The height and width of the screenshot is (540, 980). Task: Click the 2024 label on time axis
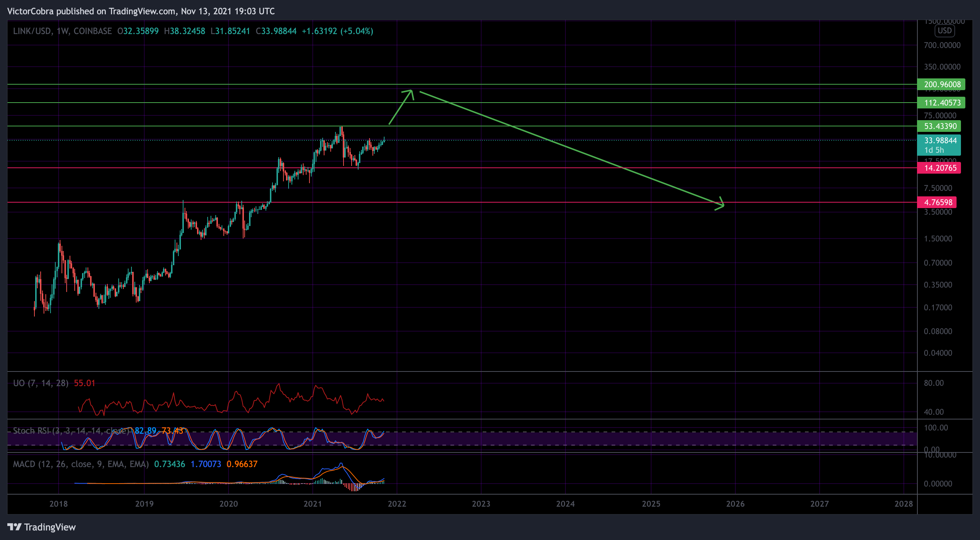(x=565, y=504)
